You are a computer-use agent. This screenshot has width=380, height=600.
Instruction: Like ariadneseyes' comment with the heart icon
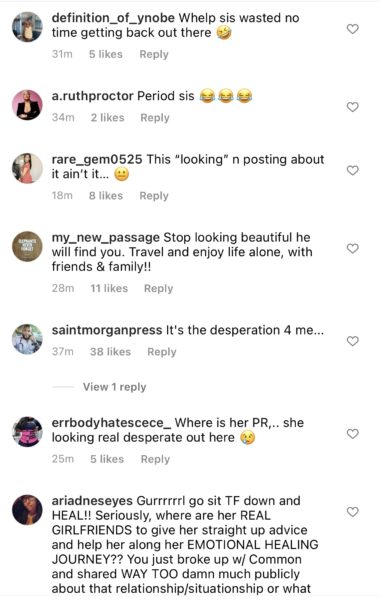click(352, 512)
